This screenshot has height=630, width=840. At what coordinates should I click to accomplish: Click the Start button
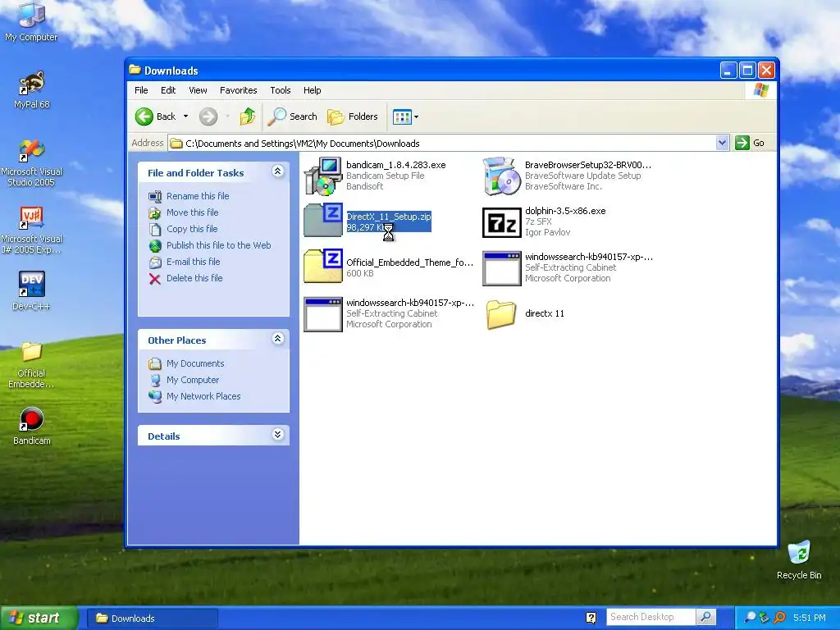coord(39,618)
